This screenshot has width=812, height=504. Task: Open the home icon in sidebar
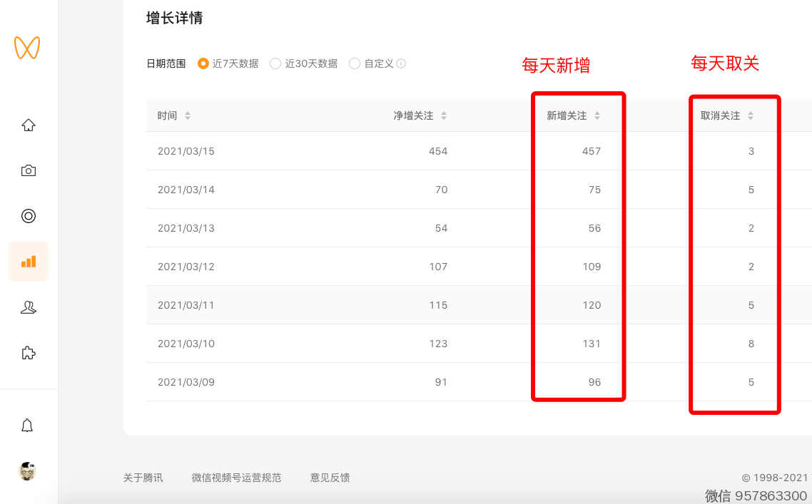click(x=29, y=125)
